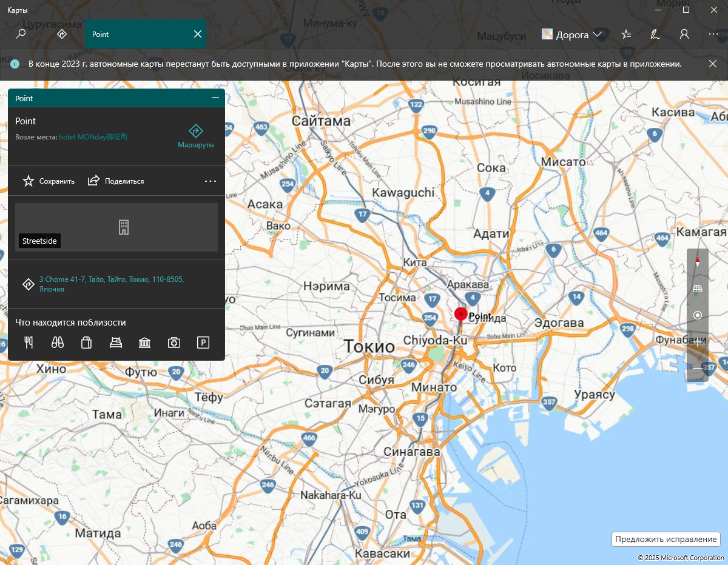This screenshot has height=565, width=728.
Task: Get directions via Маршруты button
Action: tap(195, 136)
